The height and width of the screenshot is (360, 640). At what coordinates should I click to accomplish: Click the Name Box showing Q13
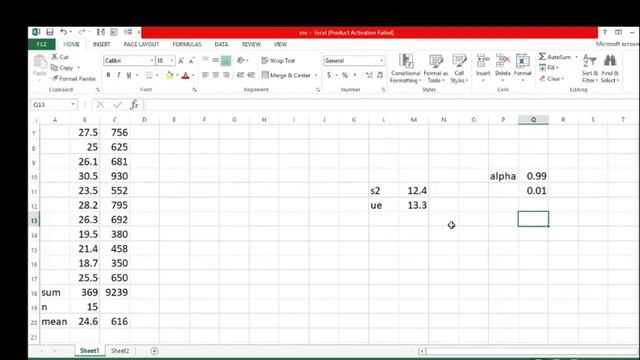53,105
